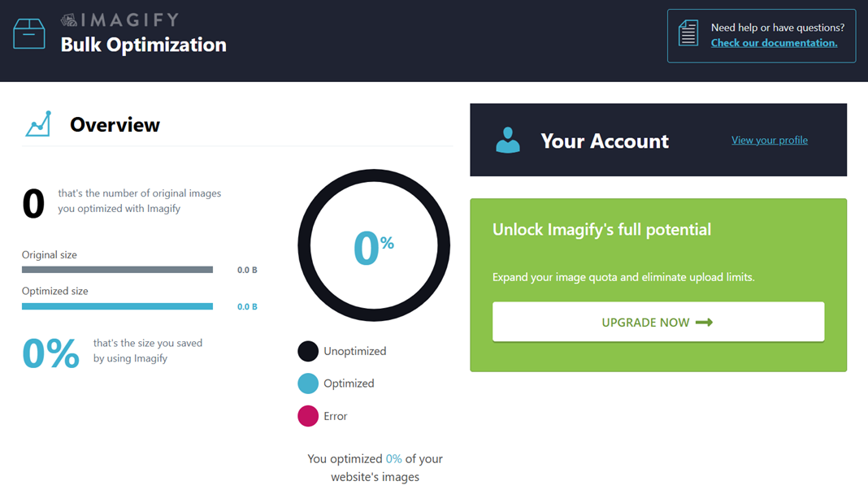Click the Imagify logo in header
The height and width of the screenshot is (494, 868).
pos(119,19)
